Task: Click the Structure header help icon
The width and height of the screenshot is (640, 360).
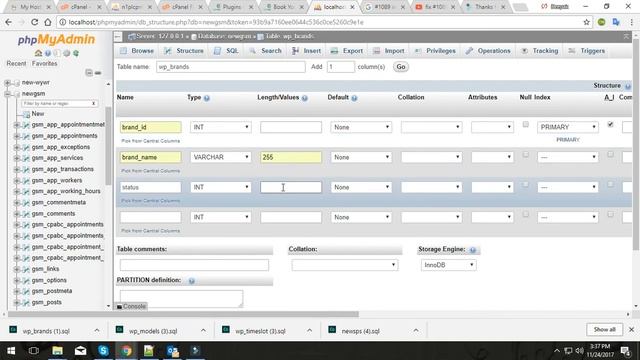Action: click(628, 86)
